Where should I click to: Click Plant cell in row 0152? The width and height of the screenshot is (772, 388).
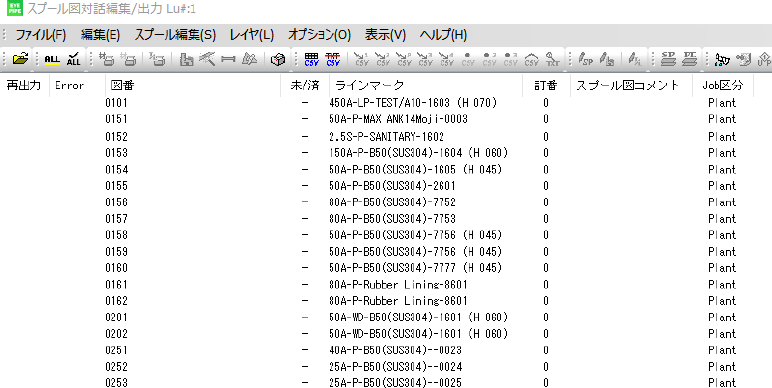(x=722, y=136)
